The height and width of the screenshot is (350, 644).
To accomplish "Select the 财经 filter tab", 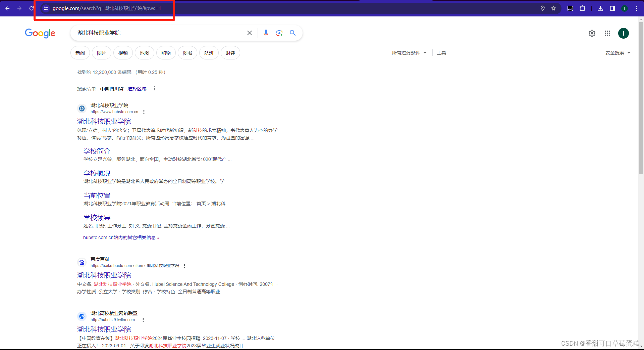I will tap(230, 53).
